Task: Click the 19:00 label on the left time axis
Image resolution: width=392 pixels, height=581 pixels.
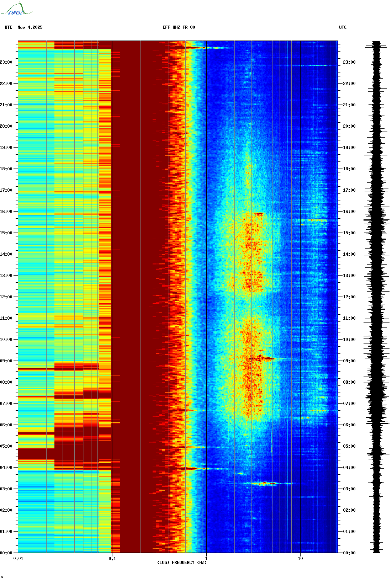Action: point(6,148)
